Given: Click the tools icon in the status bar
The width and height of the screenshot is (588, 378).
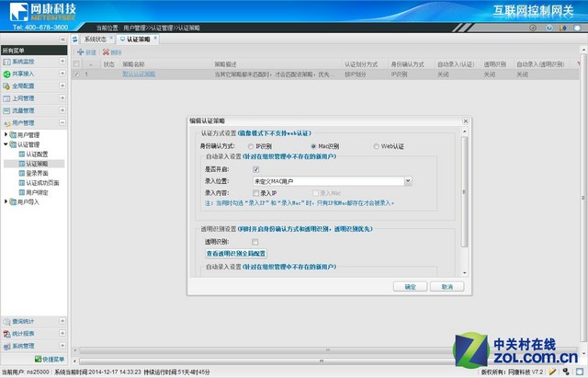Looking at the screenshot, I should tap(566, 372).
